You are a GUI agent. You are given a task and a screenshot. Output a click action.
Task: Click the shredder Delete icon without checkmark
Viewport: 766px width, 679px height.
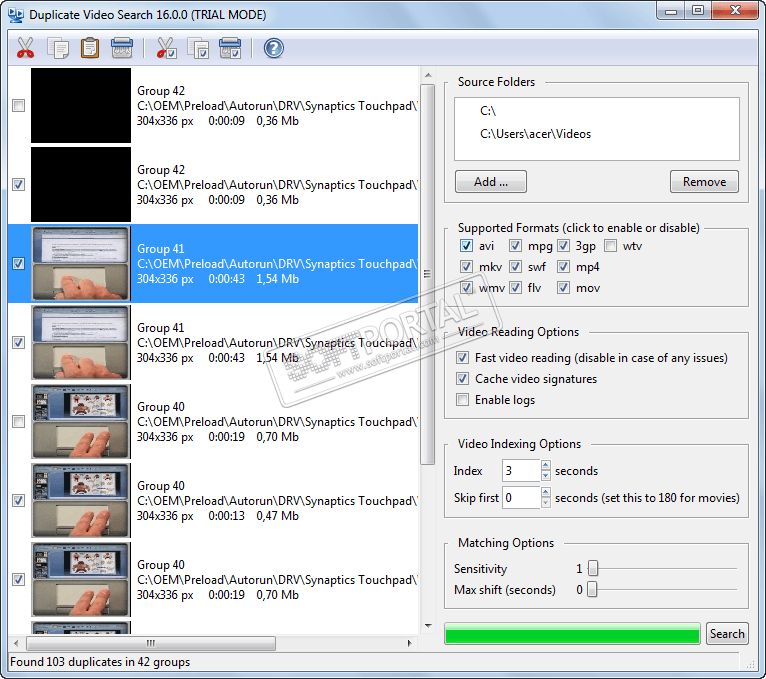tap(122, 48)
